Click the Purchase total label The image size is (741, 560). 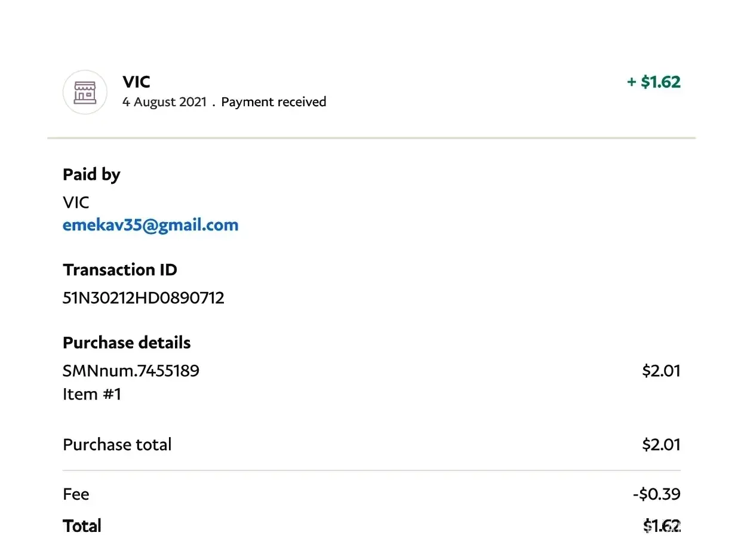117,445
